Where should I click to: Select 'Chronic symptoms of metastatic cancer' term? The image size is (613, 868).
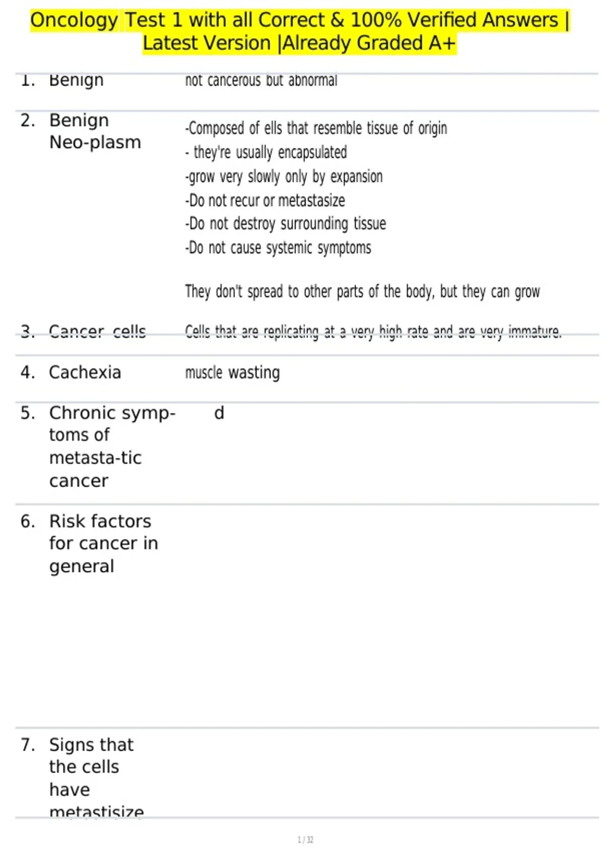(x=112, y=447)
